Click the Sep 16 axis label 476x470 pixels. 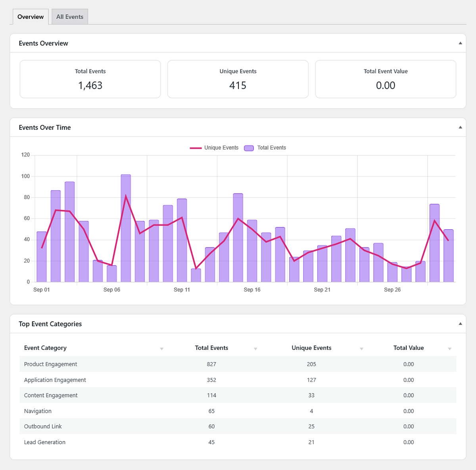[x=252, y=290]
